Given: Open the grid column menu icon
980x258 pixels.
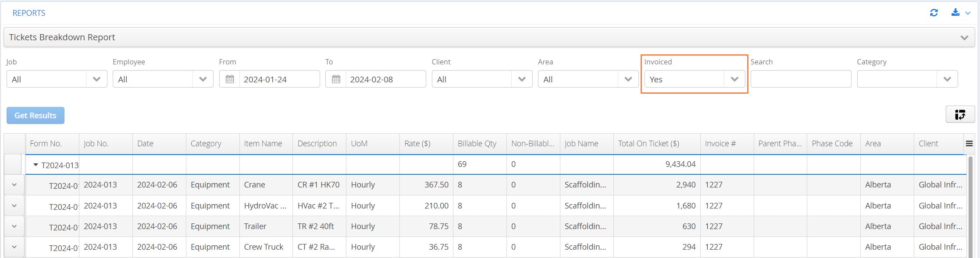Looking at the screenshot, I should click(969, 144).
